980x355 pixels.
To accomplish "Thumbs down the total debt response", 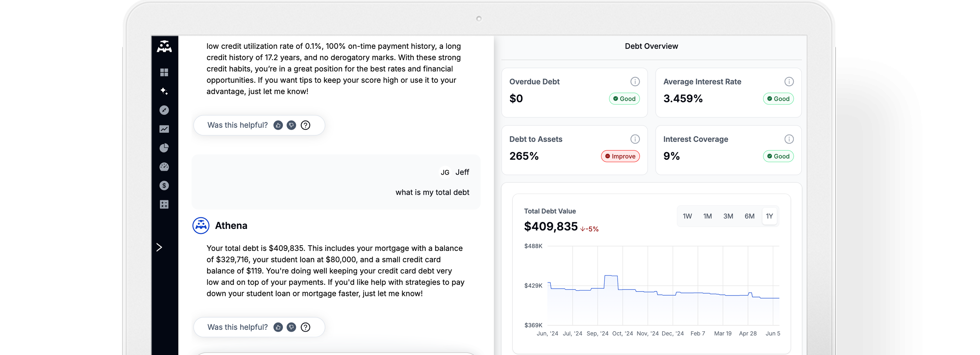I will pos(291,327).
